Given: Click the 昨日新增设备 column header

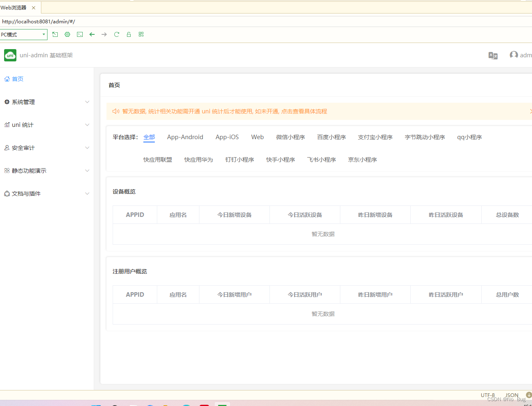Looking at the screenshot, I should click(375, 215).
